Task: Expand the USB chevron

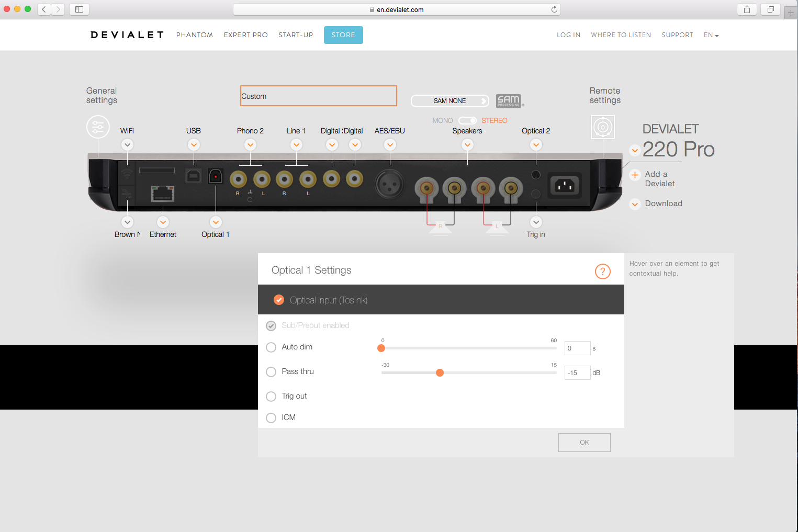Action: 194,145
